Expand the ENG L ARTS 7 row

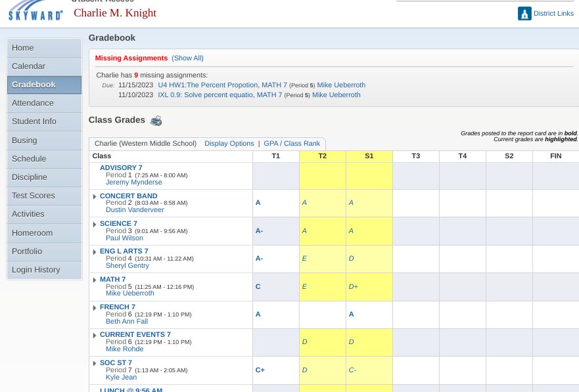point(95,252)
